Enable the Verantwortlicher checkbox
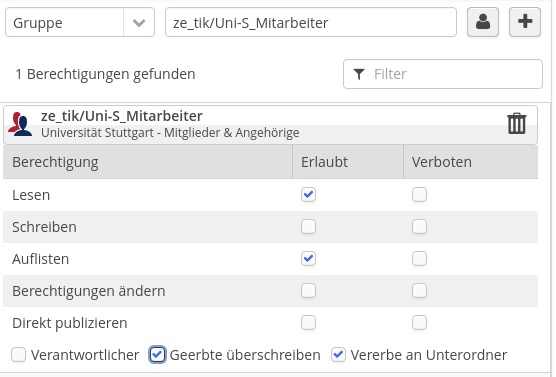 [18, 355]
